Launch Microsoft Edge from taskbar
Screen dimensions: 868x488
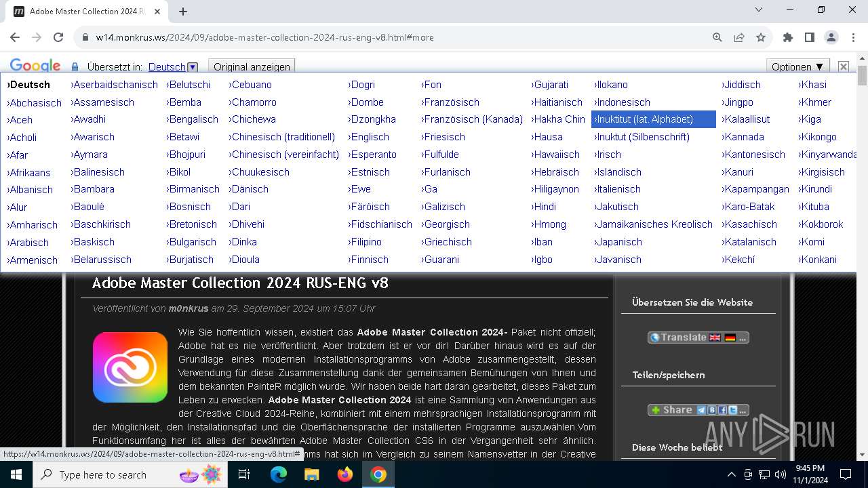click(x=279, y=474)
